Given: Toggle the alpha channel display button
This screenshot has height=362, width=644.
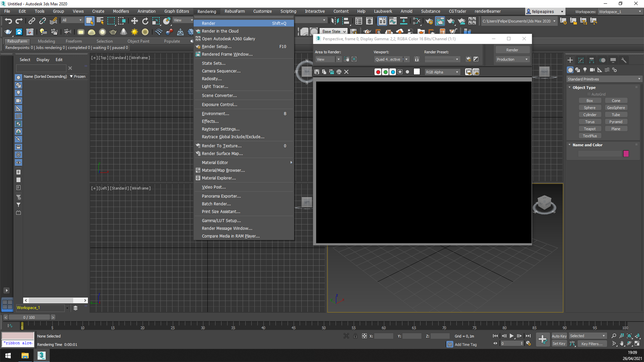Looking at the screenshot, I should (400, 72).
